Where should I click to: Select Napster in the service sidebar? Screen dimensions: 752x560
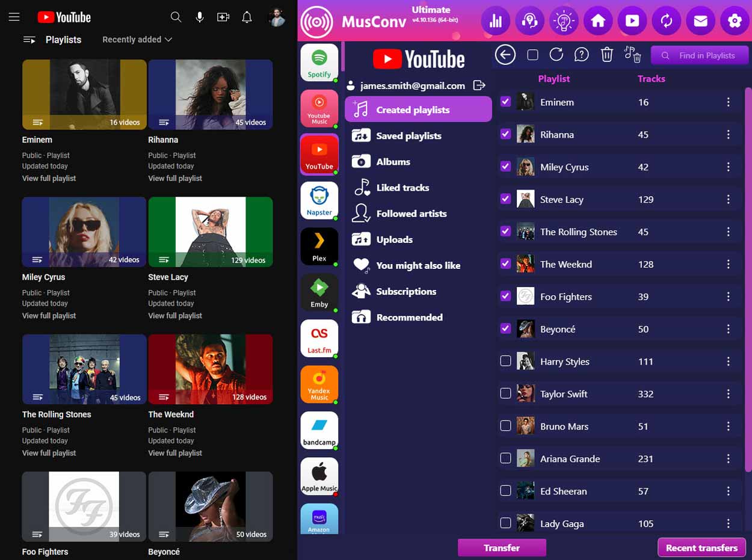319,200
